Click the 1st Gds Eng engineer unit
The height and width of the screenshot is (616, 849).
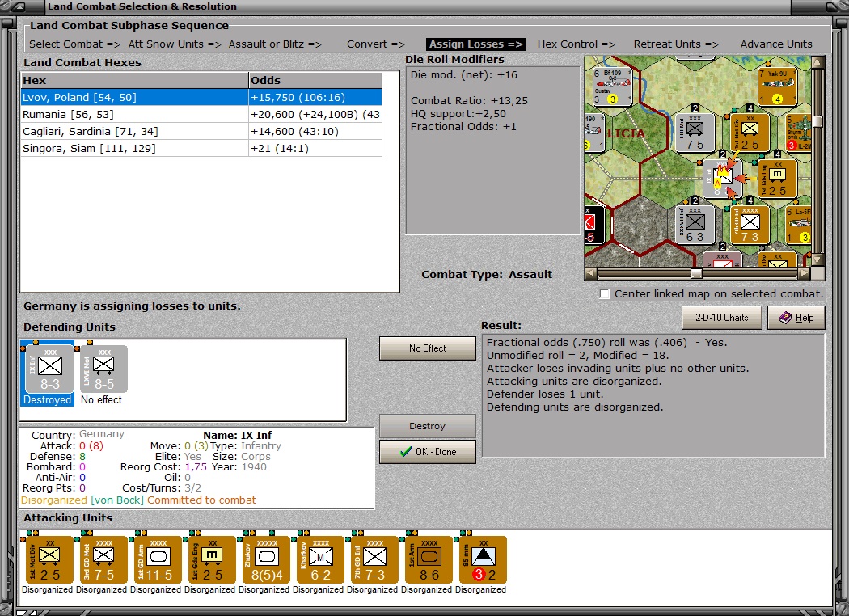(212, 559)
